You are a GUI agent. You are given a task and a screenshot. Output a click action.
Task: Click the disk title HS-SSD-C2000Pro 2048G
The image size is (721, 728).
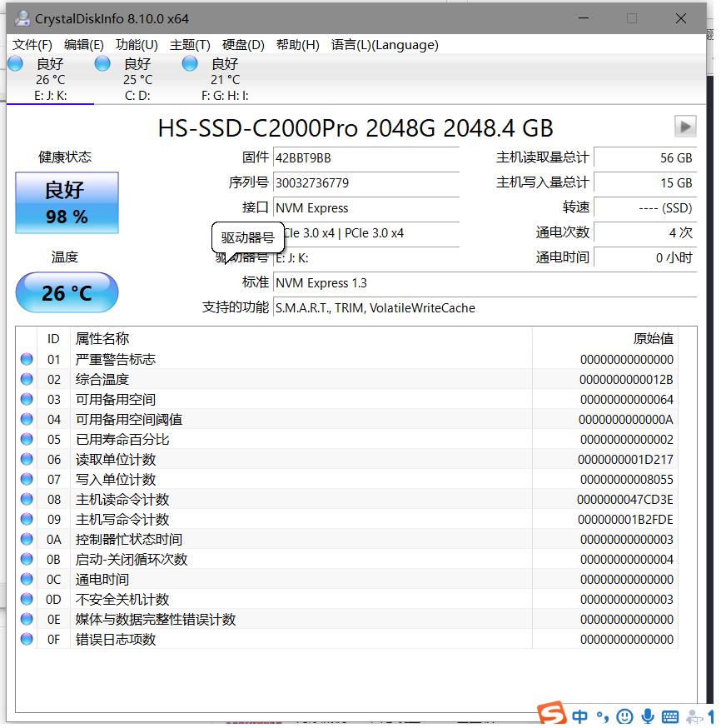(356, 128)
